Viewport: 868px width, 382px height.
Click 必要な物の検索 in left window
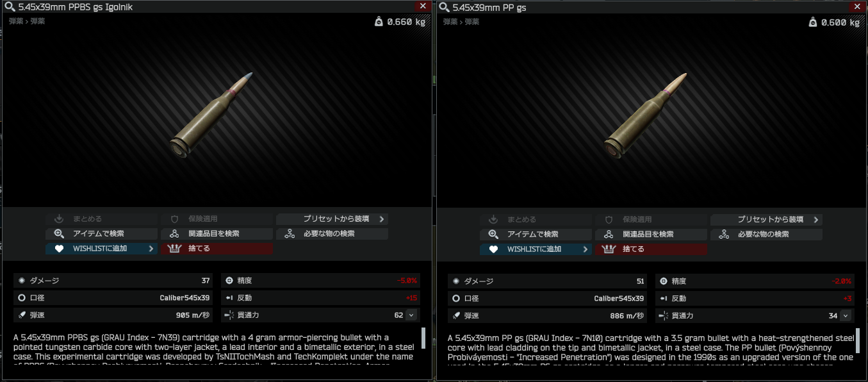click(x=332, y=234)
